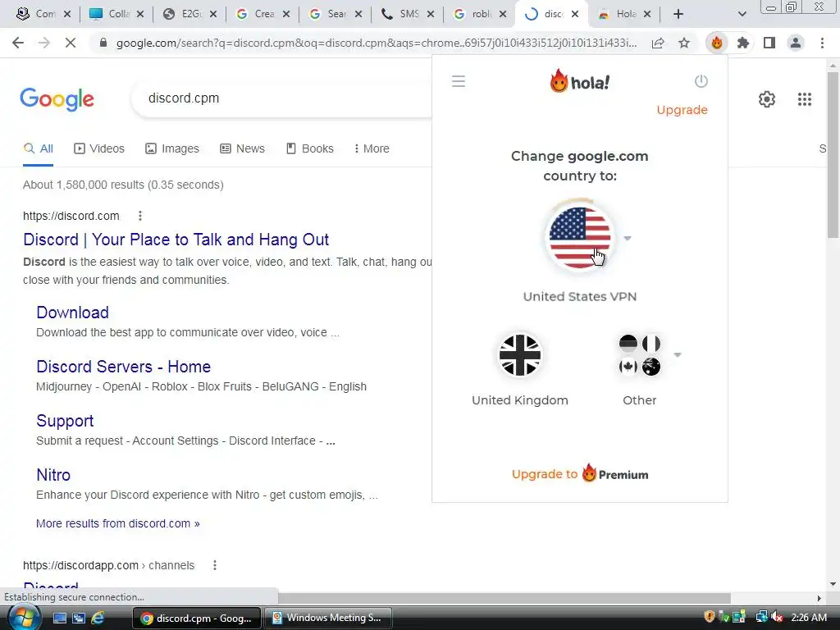The image size is (840, 630).
Task: Open the Hola hamburger menu
Action: click(x=458, y=81)
